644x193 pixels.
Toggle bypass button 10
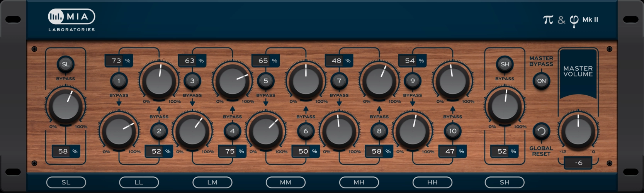point(453,131)
